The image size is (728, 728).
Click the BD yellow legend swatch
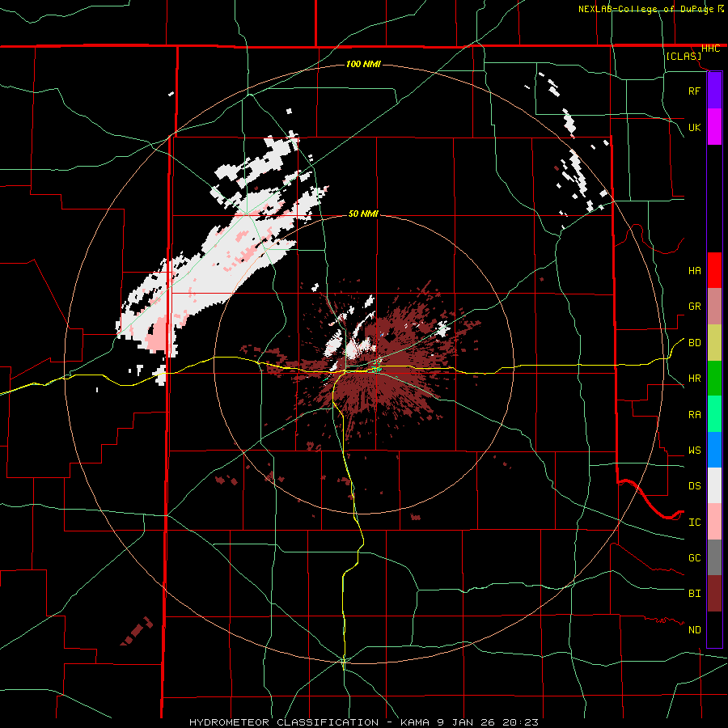click(x=714, y=343)
